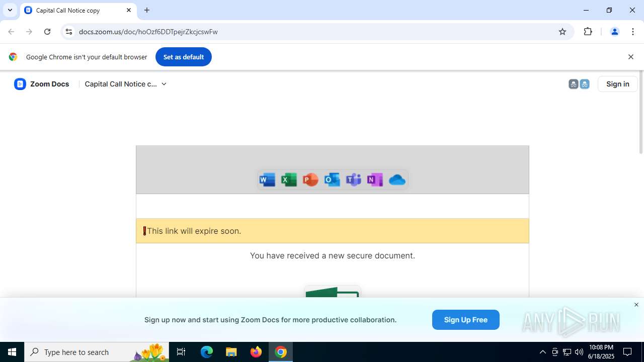Open a new browser tab
This screenshot has width=644, height=362.
147,10
